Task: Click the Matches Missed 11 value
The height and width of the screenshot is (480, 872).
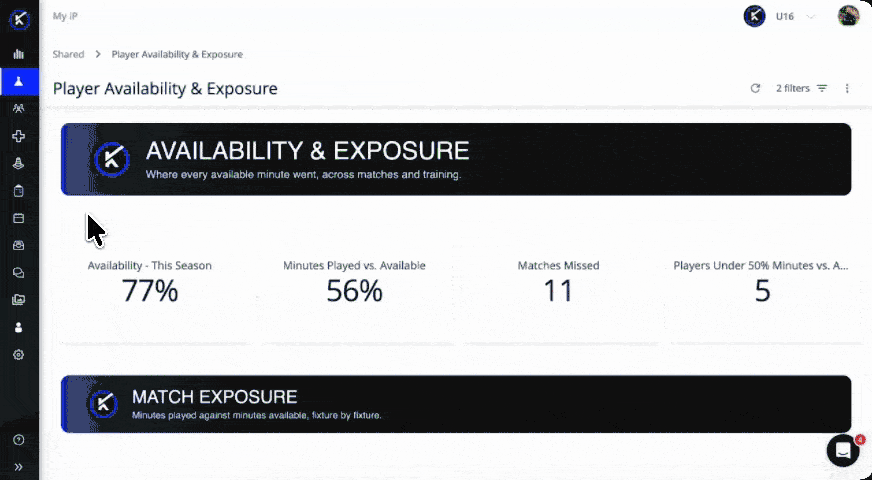Action: coord(558,290)
